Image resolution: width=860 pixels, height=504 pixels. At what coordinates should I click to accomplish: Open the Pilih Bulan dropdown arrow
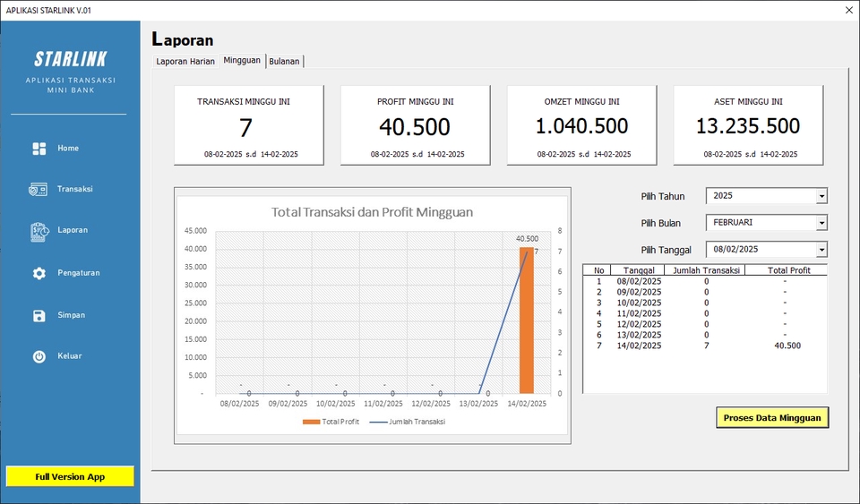point(821,223)
